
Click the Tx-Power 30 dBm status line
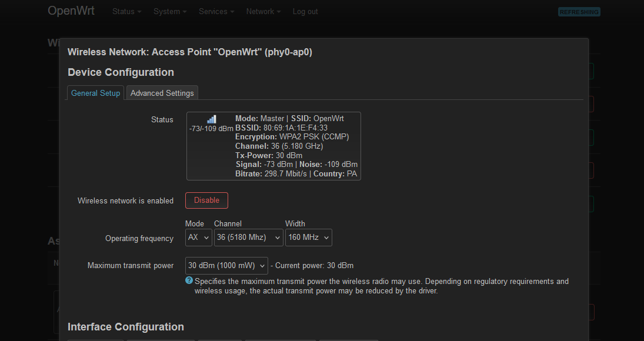pyautogui.click(x=269, y=156)
